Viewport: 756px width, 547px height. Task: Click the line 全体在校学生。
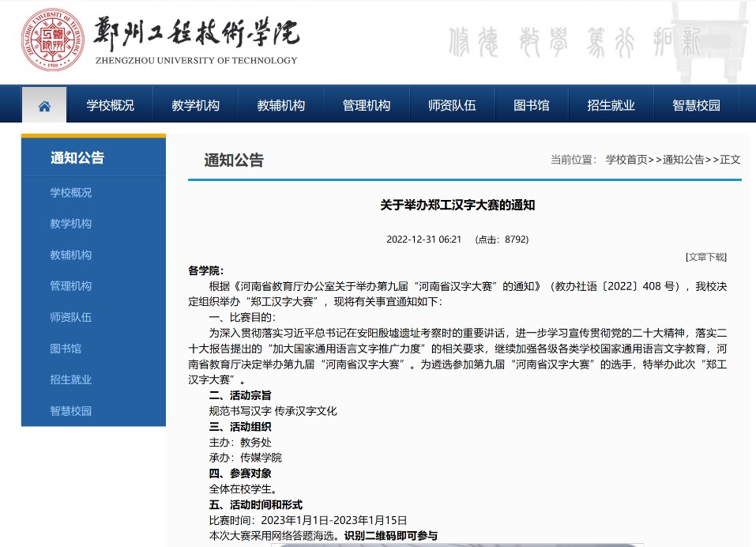[243, 489]
